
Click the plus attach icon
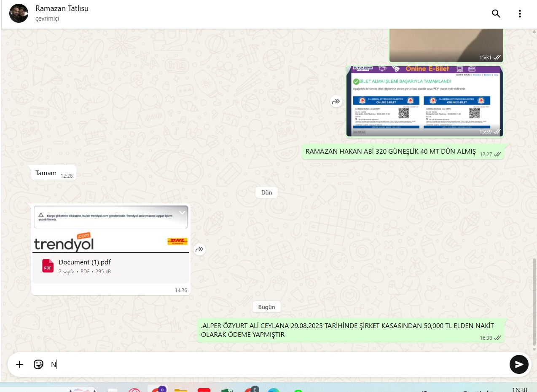click(19, 364)
